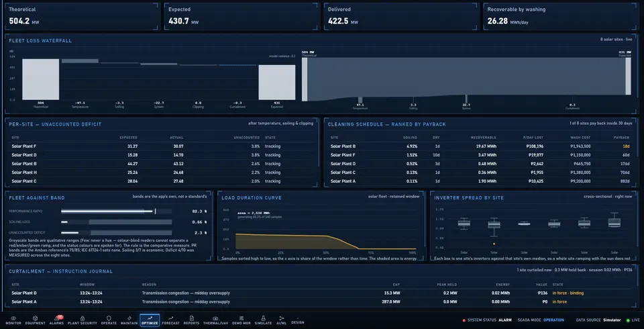The image size is (644, 329).
Task: Click the 82.3 % performance ratio value
Action: tap(199, 211)
